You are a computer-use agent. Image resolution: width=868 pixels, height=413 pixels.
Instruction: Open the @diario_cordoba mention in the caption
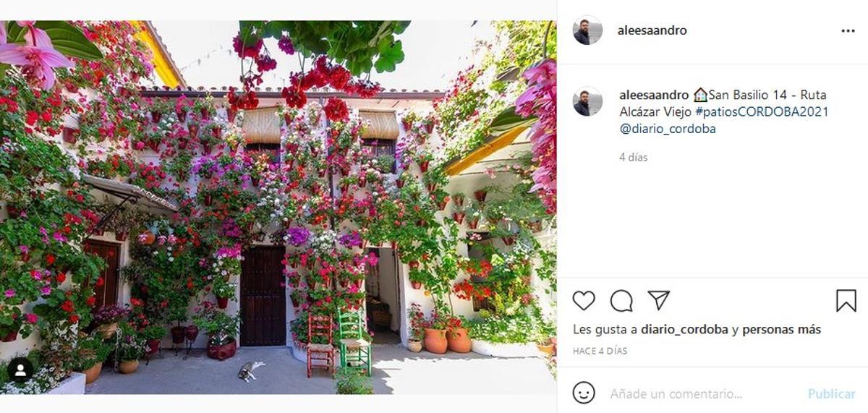668,129
